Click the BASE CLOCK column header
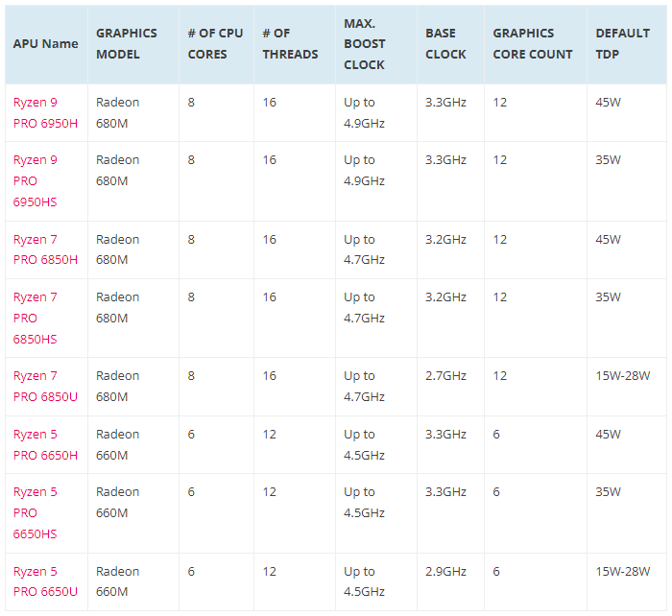 coord(445,44)
